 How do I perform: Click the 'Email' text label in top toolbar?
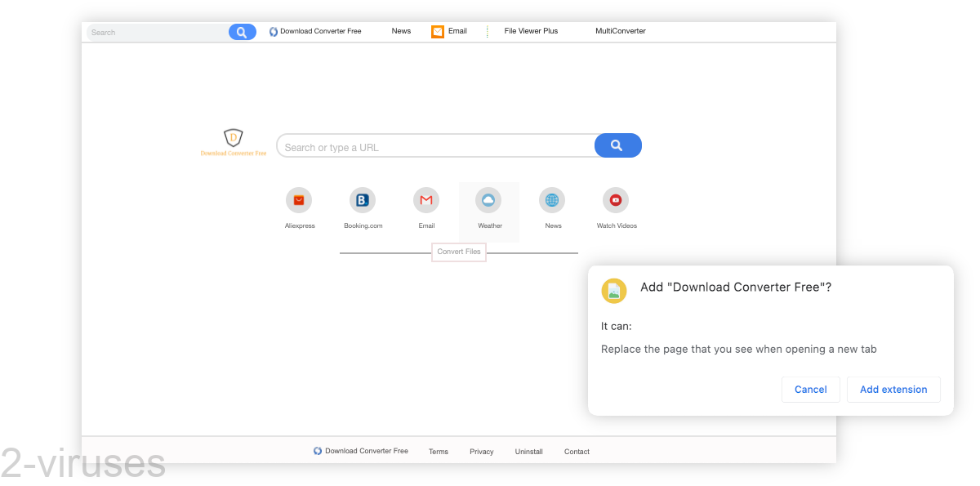point(457,31)
